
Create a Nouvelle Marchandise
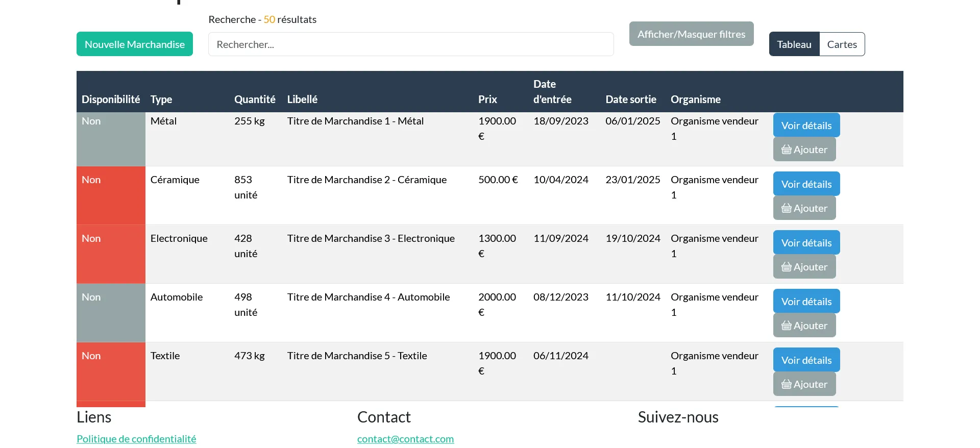point(135,44)
